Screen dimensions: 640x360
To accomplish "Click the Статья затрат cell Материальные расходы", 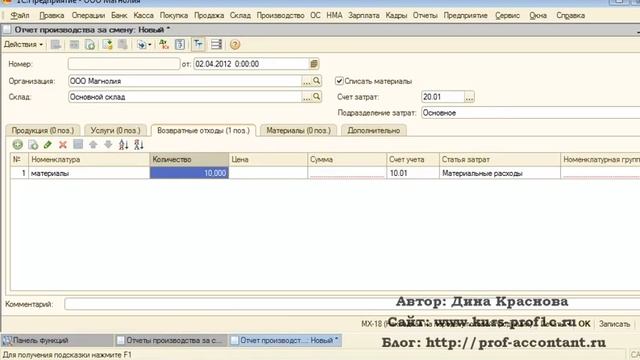I will click(500, 173).
